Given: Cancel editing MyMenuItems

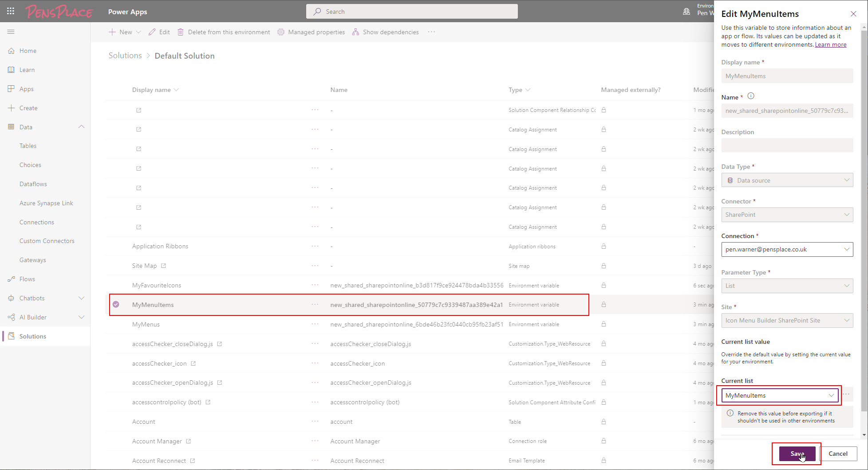Looking at the screenshot, I should tap(838, 454).
